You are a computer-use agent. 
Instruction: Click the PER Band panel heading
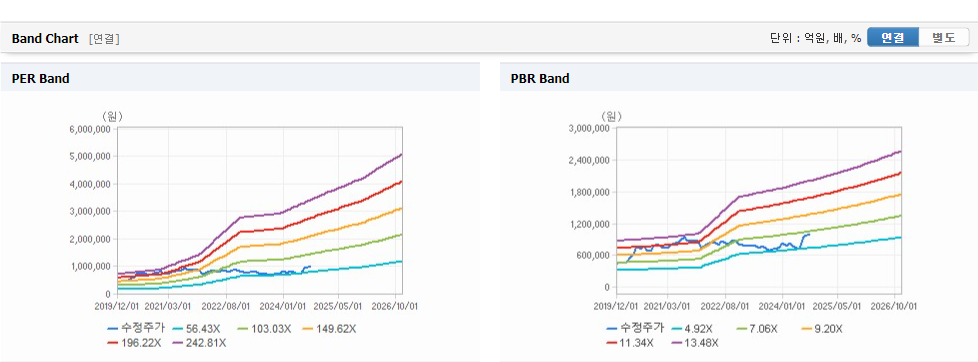click(x=41, y=79)
